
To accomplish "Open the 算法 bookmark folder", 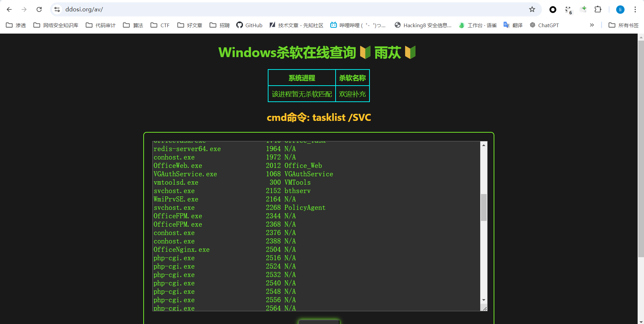I will (x=133, y=25).
